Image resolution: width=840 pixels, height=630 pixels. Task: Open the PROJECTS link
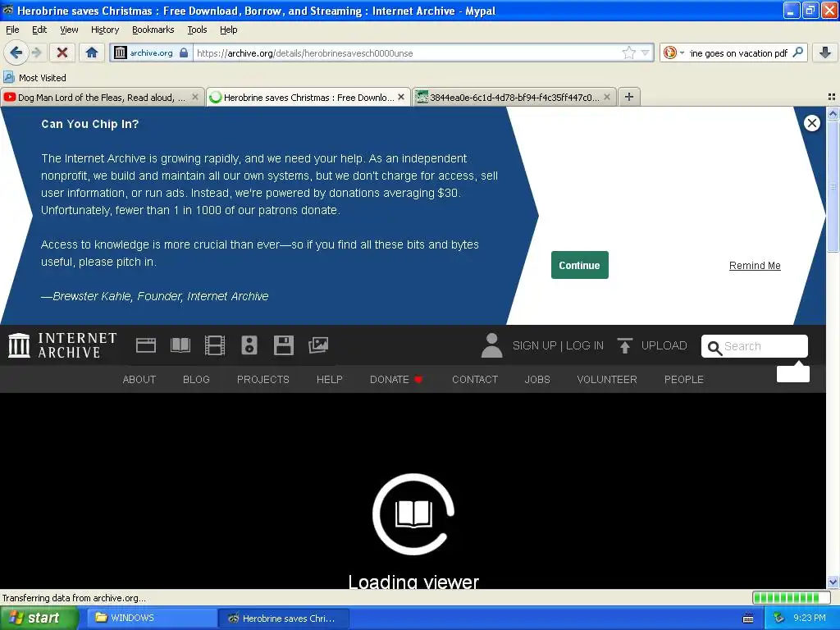point(263,379)
